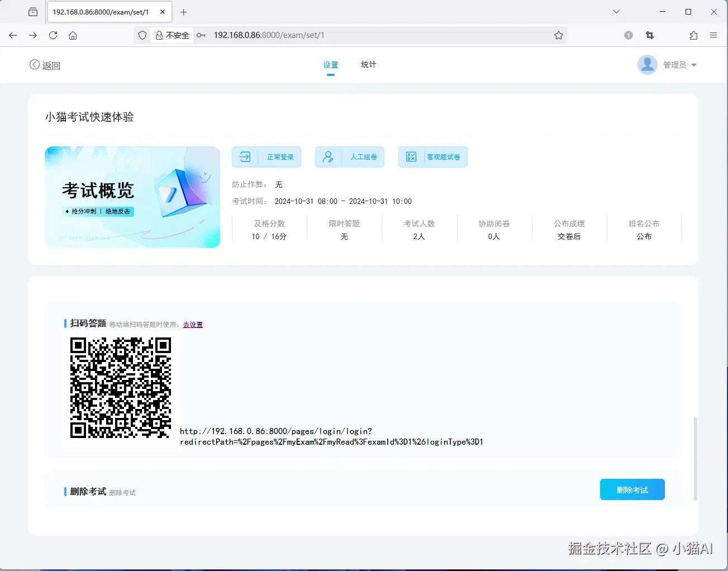
Task: Open the tab list chevron dropdown
Action: point(616,11)
